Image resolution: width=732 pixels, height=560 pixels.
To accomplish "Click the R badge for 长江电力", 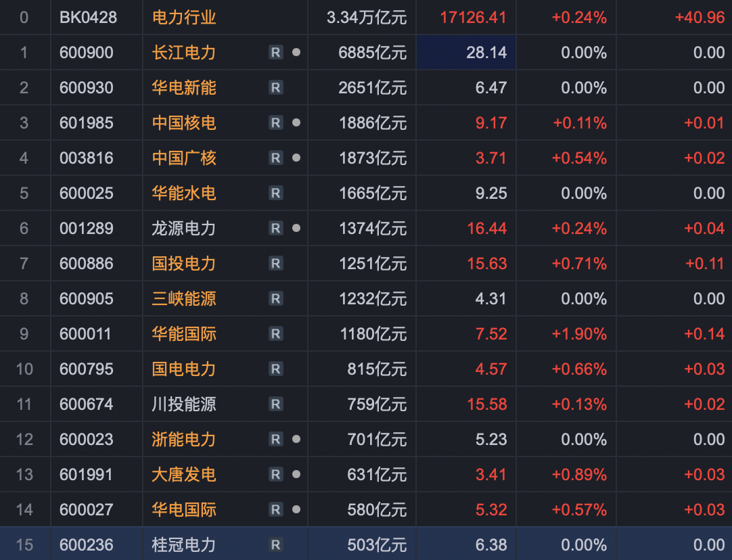I will 275,52.
